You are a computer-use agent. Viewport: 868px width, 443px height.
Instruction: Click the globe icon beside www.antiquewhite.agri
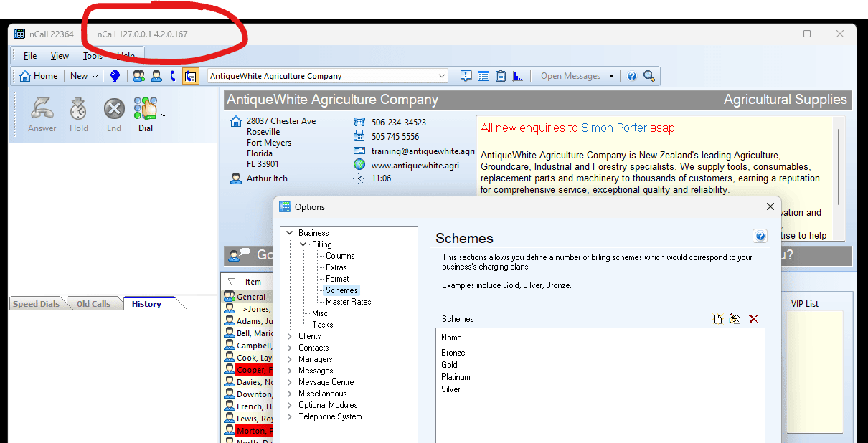[359, 165]
